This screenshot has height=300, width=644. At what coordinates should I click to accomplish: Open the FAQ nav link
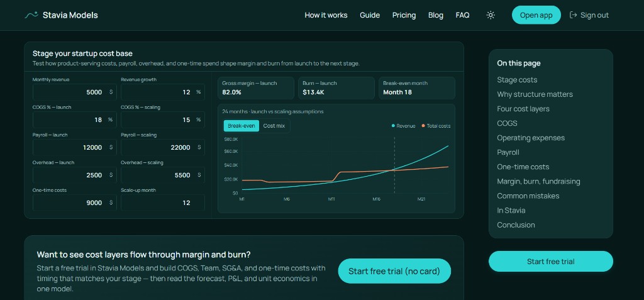tap(462, 15)
